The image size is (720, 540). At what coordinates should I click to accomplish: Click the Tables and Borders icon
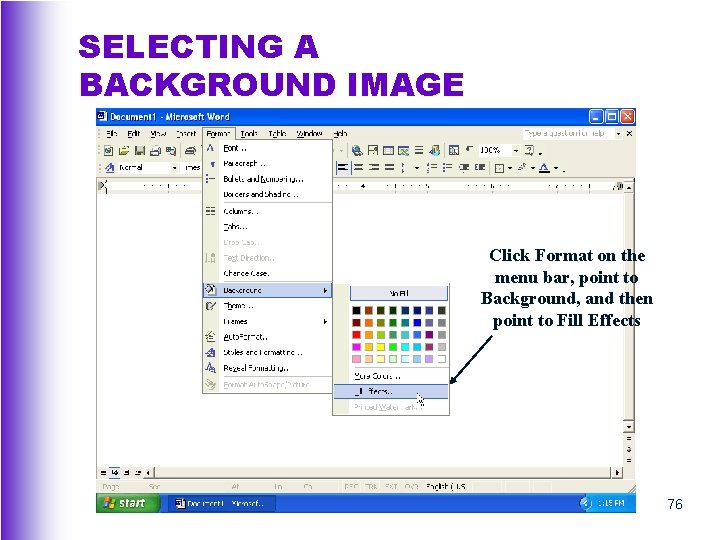[x=373, y=150]
